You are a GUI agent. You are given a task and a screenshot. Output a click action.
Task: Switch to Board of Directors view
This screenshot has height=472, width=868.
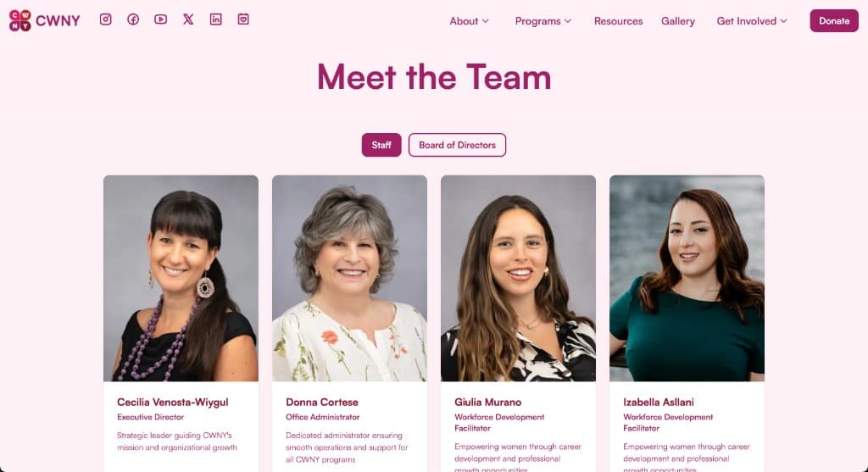(457, 145)
